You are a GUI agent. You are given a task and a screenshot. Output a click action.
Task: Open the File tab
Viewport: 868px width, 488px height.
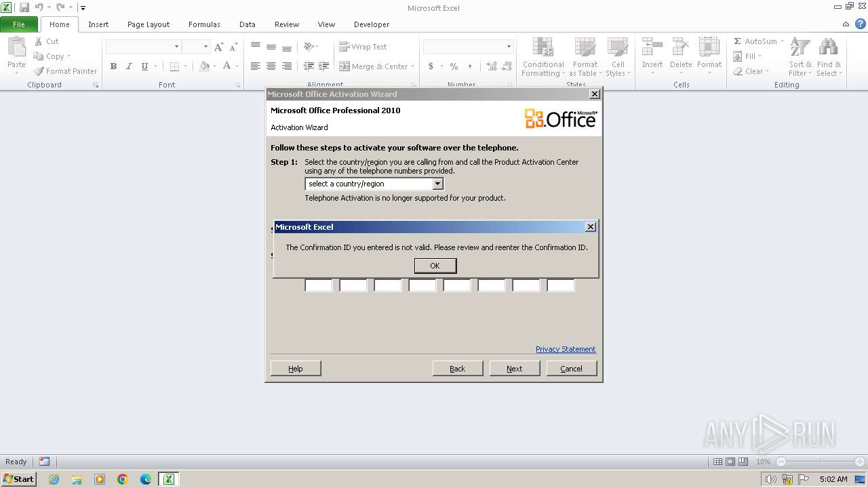pyautogui.click(x=19, y=24)
